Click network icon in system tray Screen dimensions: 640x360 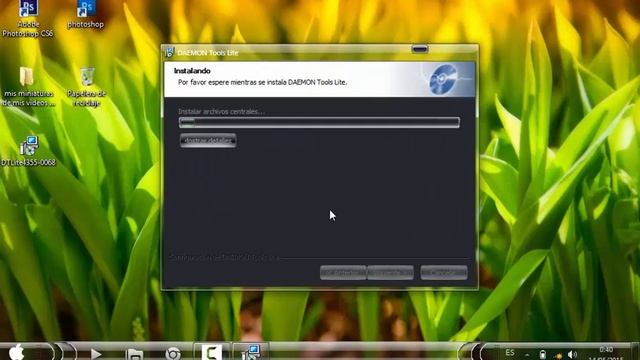pyautogui.click(x=557, y=356)
